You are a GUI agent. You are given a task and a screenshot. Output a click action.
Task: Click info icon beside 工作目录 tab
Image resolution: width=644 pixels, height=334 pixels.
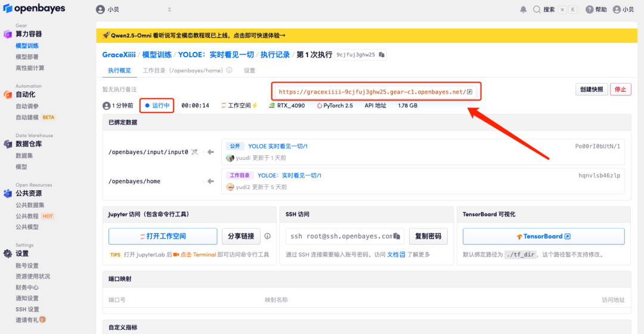(x=229, y=70)
